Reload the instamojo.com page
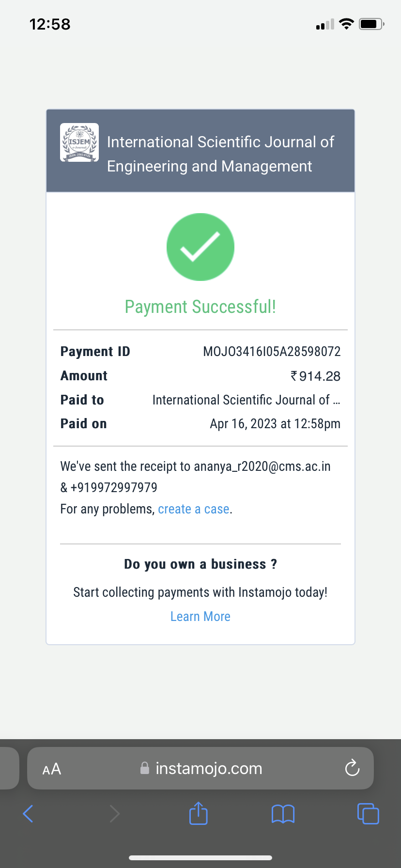401x868 pixels. tap(352, 768)
